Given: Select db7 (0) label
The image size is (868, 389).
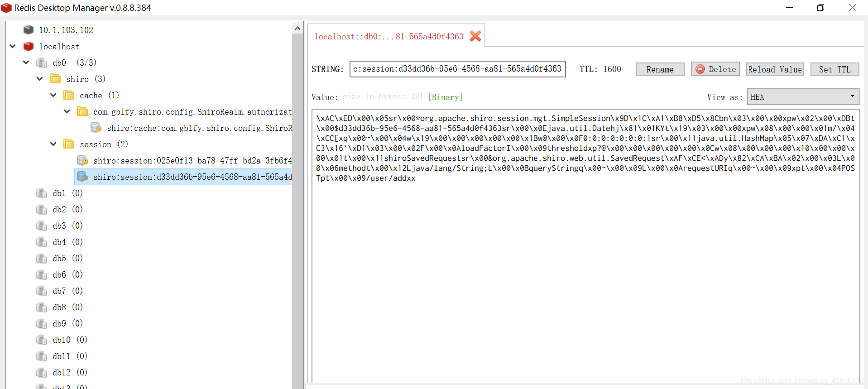Looking at the screenshot, I should [67, 291].
